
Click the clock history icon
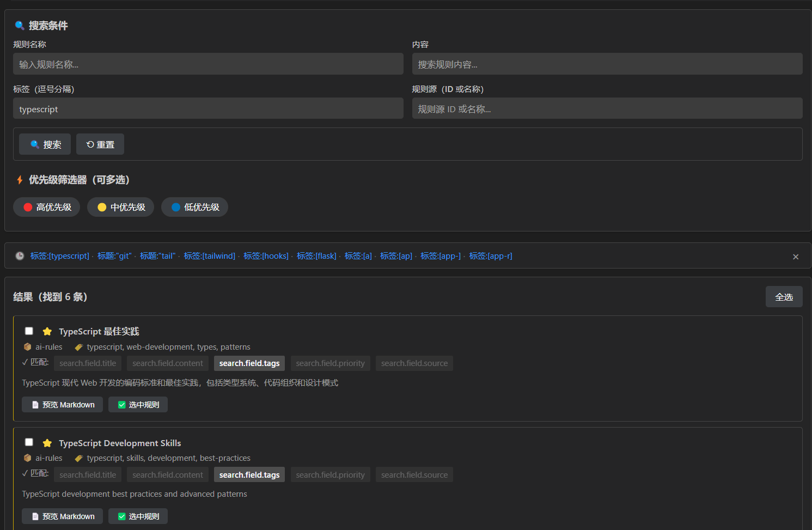(x=20, y=256)
